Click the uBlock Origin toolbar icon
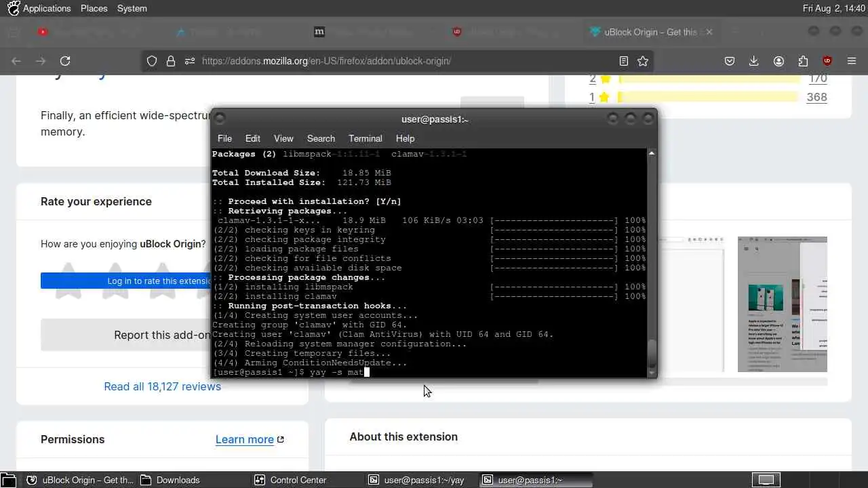The height and width of the screenshot is (488, 868). (827, 61)
